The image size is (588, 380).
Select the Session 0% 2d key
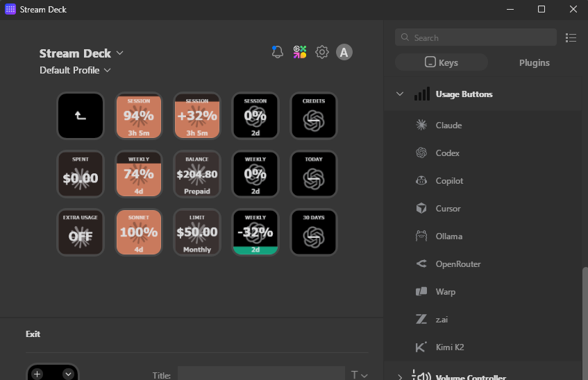click(x=255, y=116)
